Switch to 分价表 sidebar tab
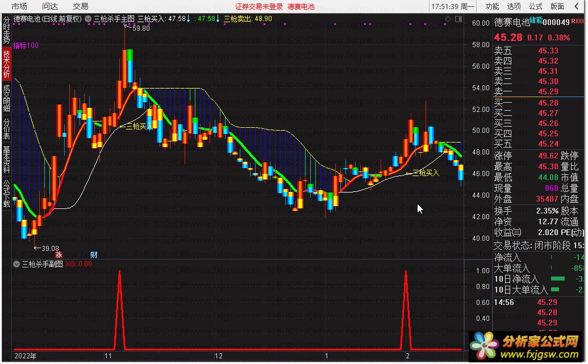The image size is (588, 364). pyautogui.click(x=6, y=128)
